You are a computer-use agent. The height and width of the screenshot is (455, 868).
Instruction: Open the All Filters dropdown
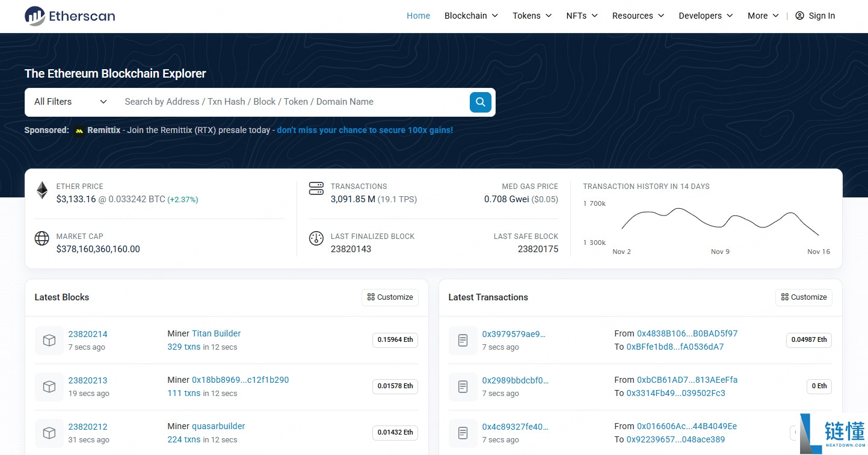tap(68, 102)
